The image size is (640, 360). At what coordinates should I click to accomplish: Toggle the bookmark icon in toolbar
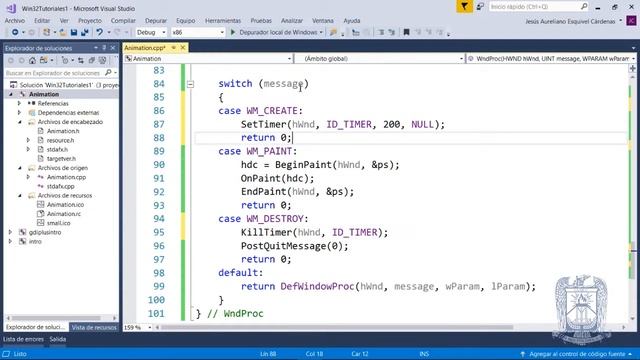pos(406,32)
